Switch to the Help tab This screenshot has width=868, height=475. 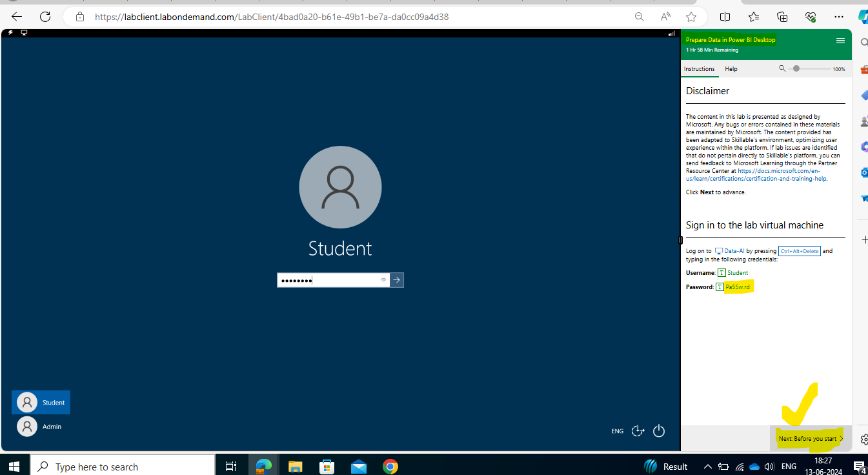coord(731,69)
